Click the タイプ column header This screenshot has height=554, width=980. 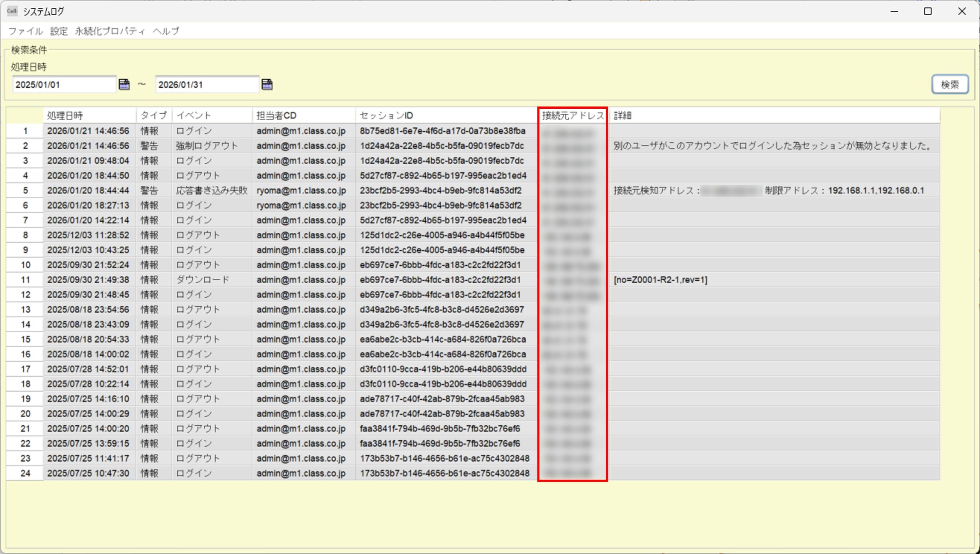[x=154, y=115]
